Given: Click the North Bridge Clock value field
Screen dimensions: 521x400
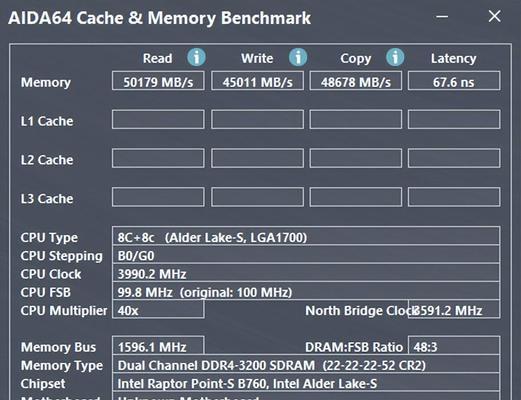Looking at the screenshot, I should (x=454, y=310).
